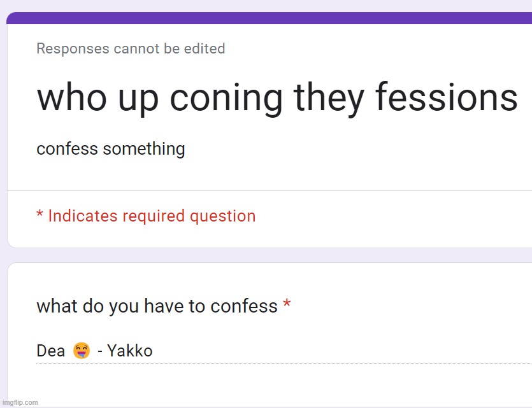The height and width of the screenshot is (408, 532).
Task: Click the 'Responses cannot be edited' notice
Action: point(131,48)
